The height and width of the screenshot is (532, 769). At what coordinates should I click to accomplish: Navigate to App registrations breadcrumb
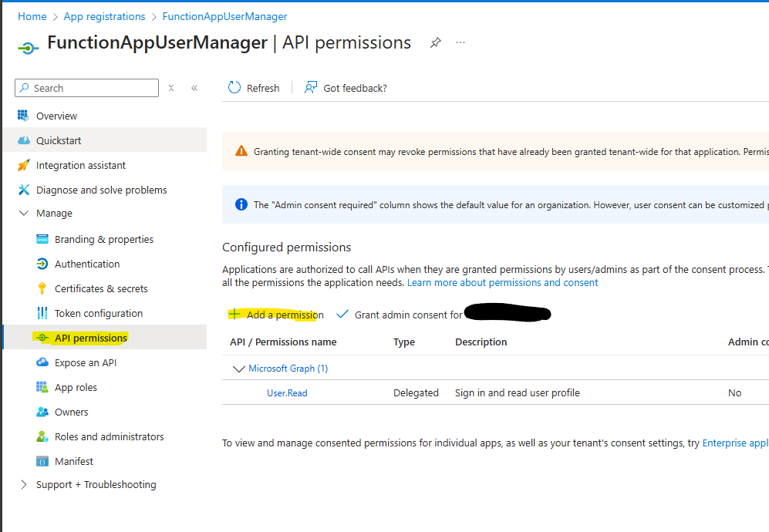click(104, 16)
